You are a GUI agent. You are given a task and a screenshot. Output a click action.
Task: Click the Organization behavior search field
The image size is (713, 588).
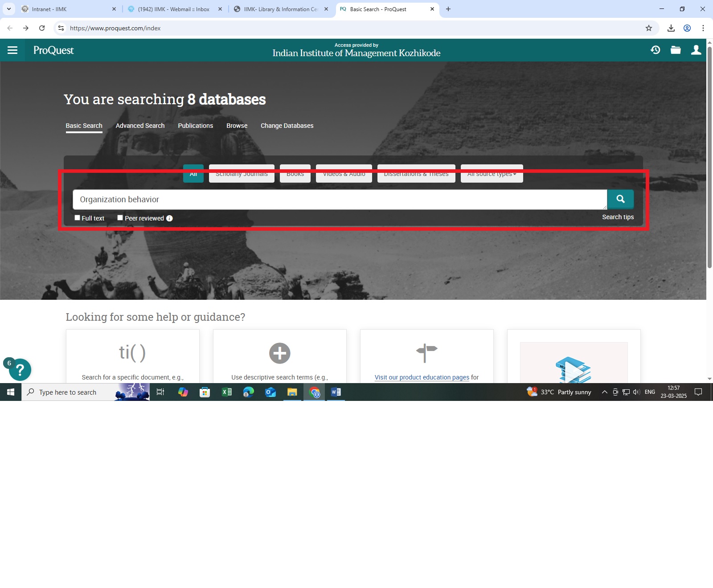click(339, 200)
